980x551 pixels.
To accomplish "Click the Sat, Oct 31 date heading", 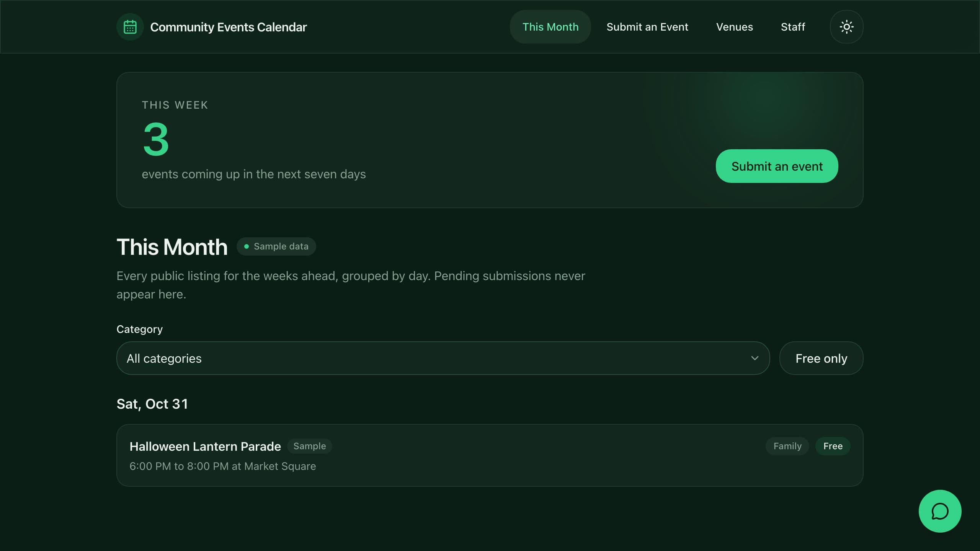I will click(152, 404).
